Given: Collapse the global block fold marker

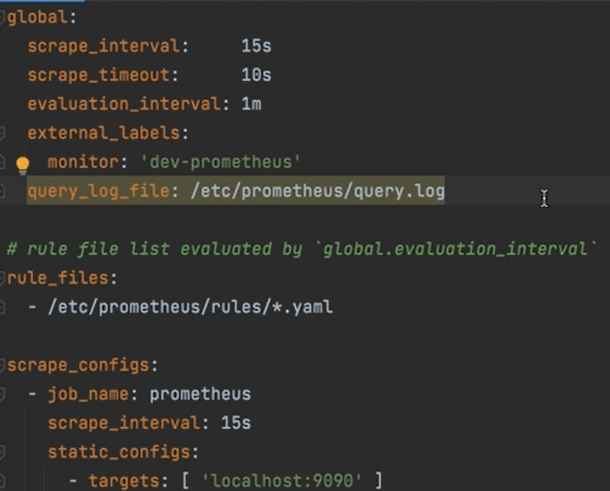Looking at the screenshot, I should point(2,18).
